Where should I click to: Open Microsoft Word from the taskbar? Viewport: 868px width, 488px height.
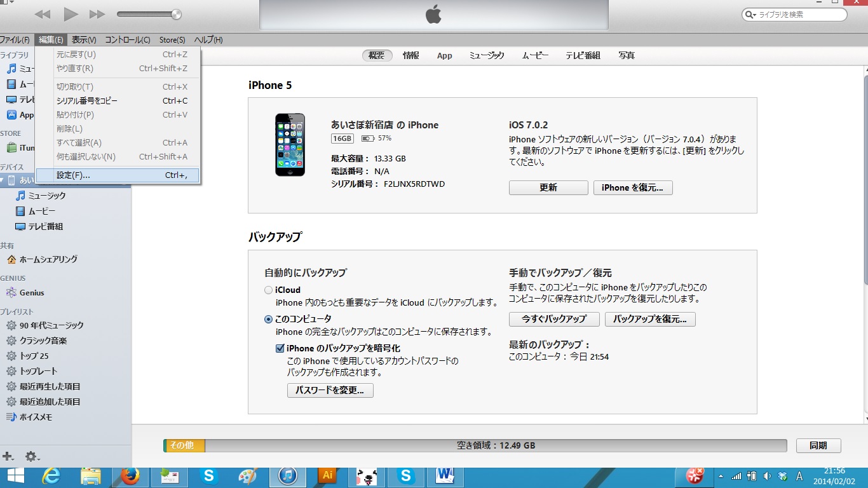click(x=445, y=475)
